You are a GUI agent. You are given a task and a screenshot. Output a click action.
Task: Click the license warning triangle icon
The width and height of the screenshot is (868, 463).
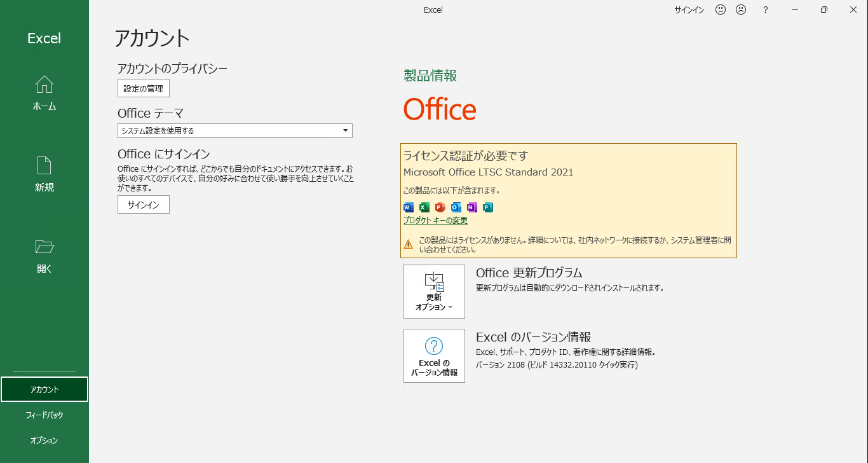(x=409, y=244)
